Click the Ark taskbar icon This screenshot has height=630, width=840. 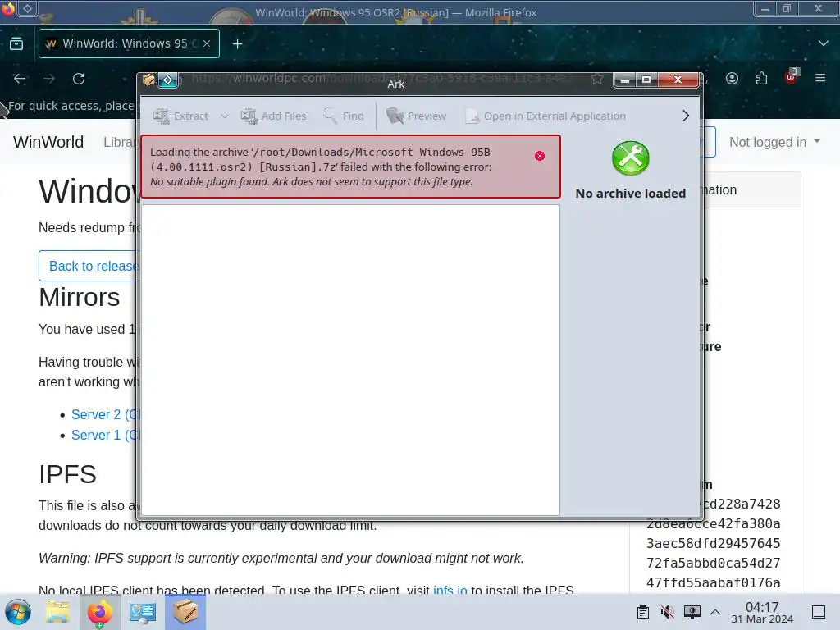point(185,612)
